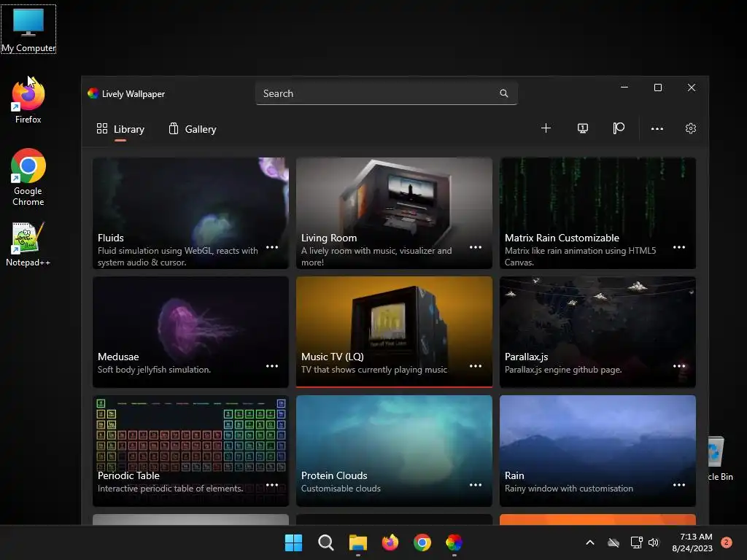Open options menu for Protein Clouds wallpaper

click(x=476, y=485)
